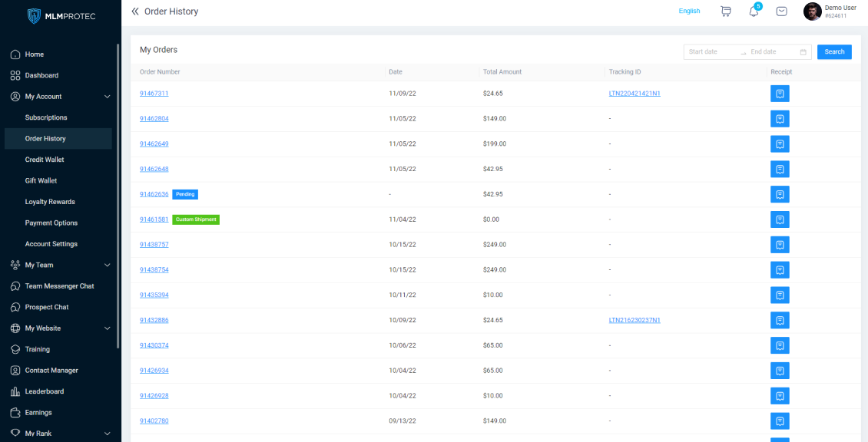Click the MLM Protec logo
Image resolution: width=868 pixels, height=442 pixels.
pyautogui.click(x=61, y=16)
